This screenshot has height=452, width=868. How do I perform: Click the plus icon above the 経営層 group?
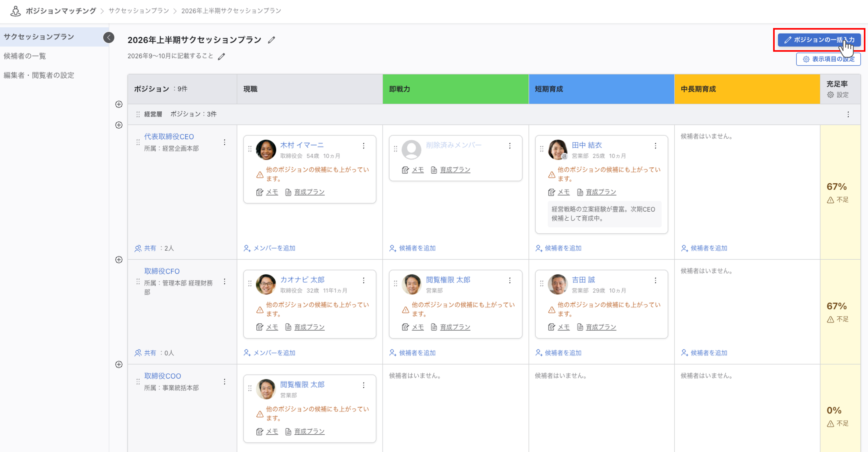(119, 104)
